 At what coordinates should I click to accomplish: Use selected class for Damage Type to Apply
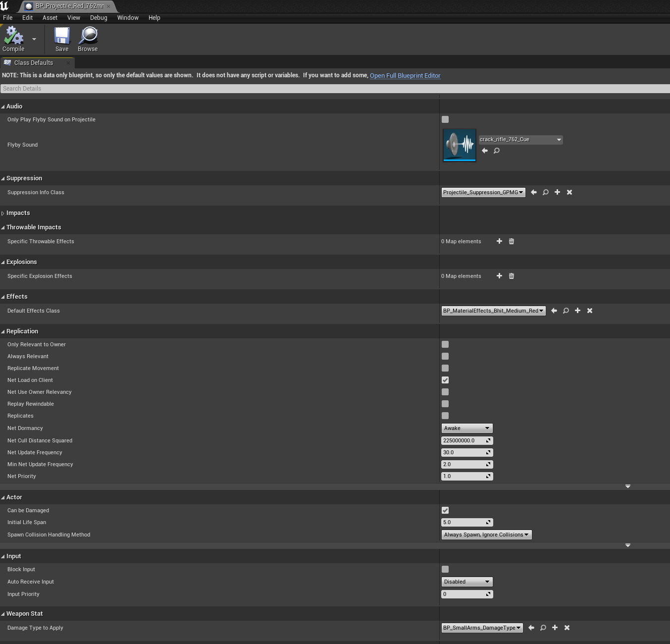(531, 628)
